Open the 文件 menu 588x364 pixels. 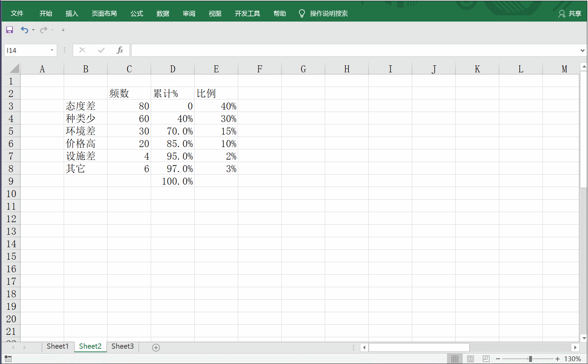(x=17, y=14)
